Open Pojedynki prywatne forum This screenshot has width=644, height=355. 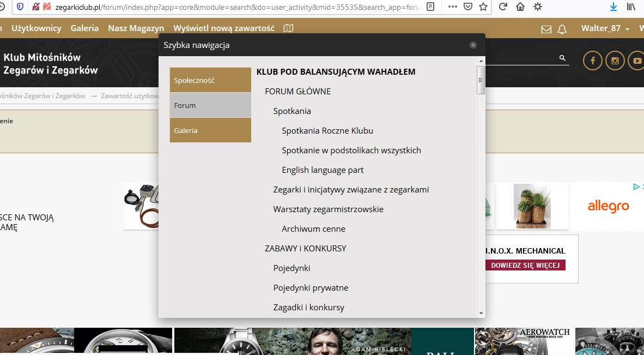click(311, 288)
